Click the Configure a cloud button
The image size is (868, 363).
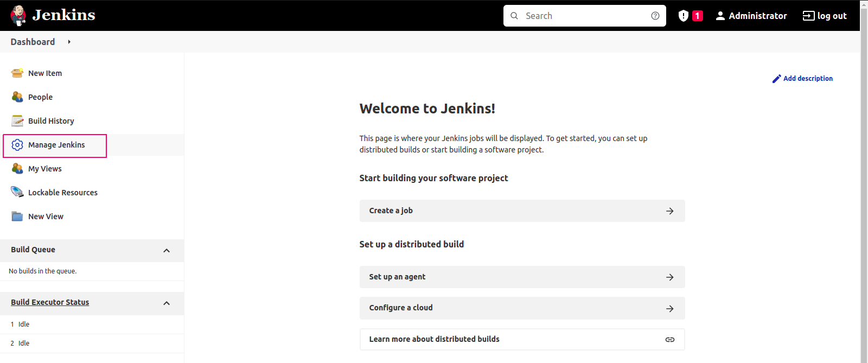click(x=522, y=308)
